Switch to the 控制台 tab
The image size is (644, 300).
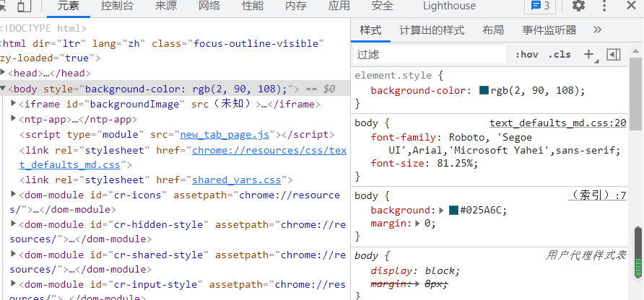coord(117,6)
